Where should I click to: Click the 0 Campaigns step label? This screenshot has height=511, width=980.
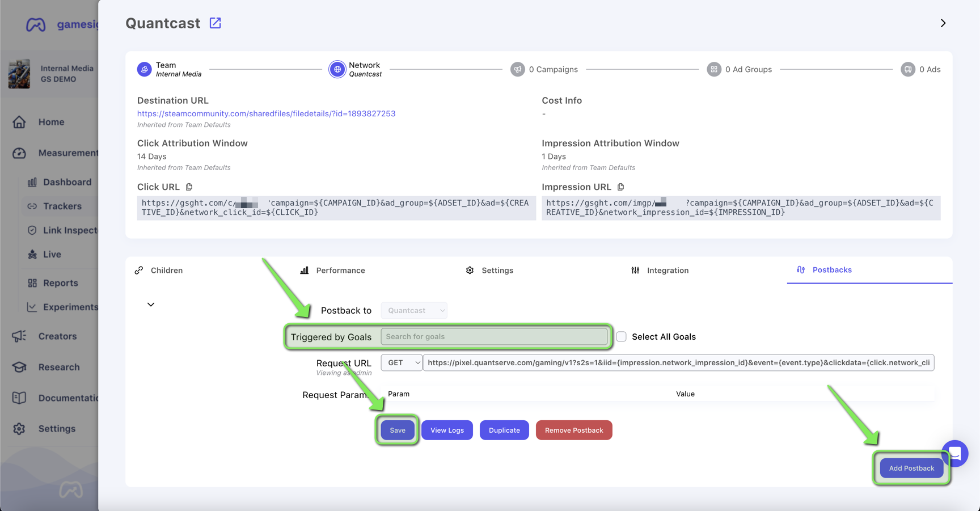[x=554, y=69]
